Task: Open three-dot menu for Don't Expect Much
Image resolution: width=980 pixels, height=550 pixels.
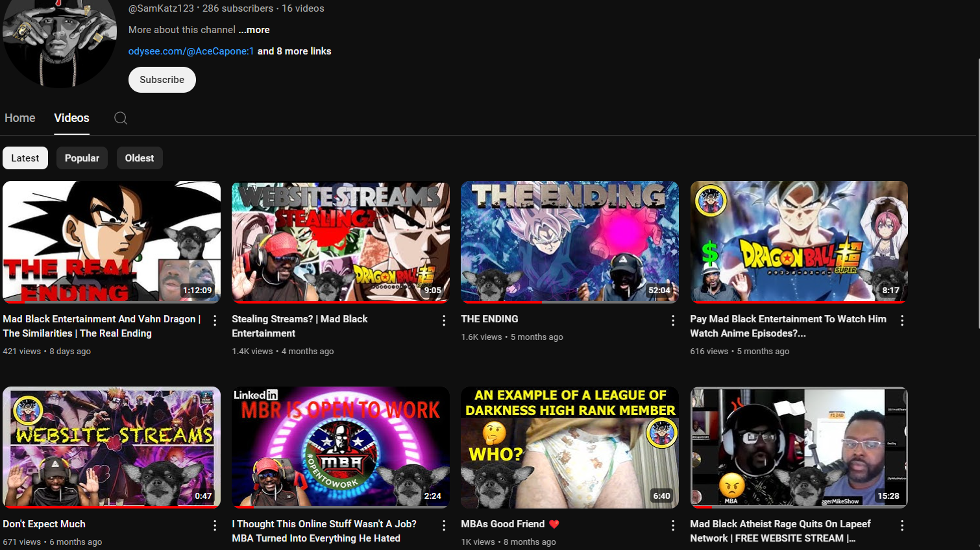Action: 215,525
